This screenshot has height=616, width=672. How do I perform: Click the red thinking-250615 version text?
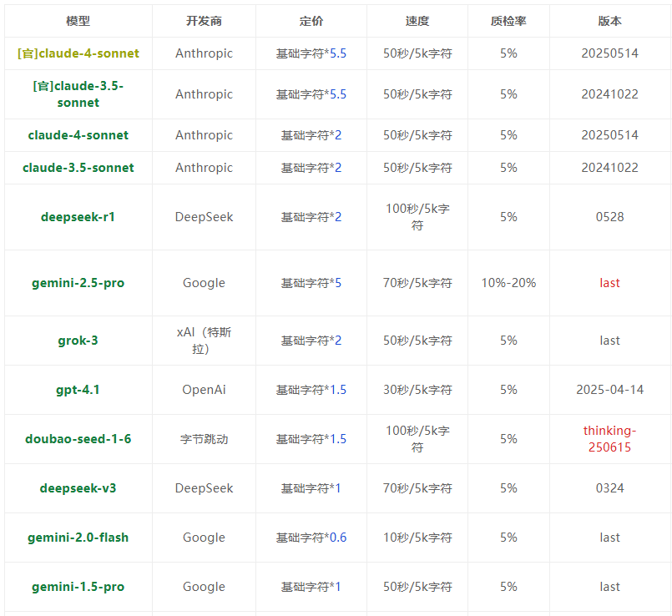pyautogui.click(x=609, y=439)
